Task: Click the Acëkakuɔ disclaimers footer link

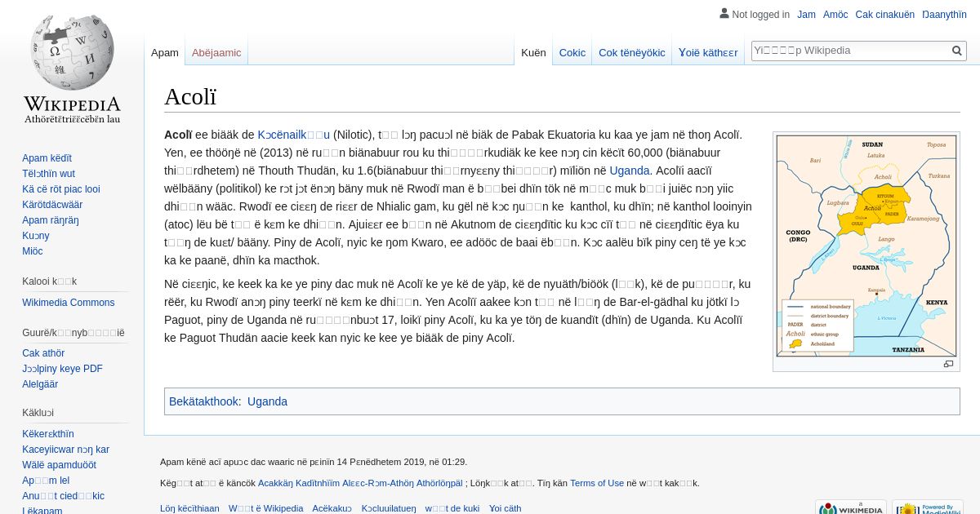Action: [x=332, y=508]
